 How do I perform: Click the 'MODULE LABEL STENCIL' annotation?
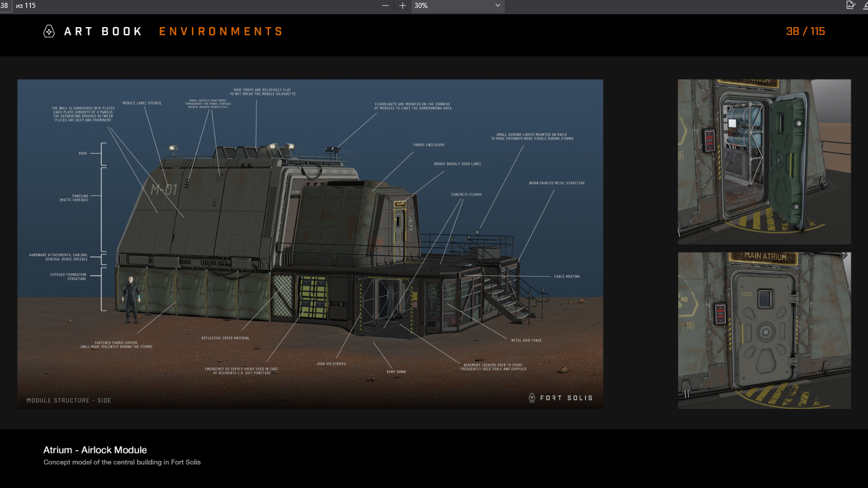(x=142, y=103)
